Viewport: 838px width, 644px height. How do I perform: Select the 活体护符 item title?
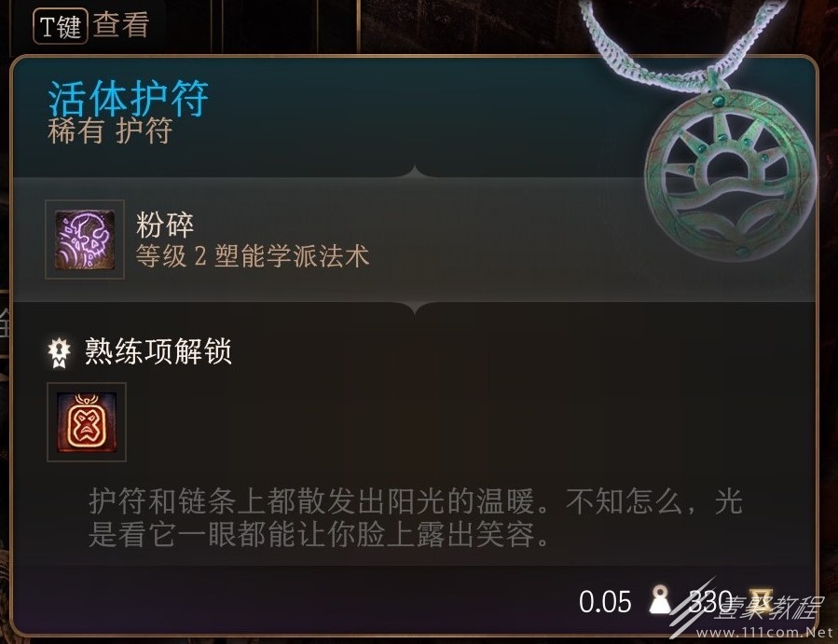(x=129, y=99)
